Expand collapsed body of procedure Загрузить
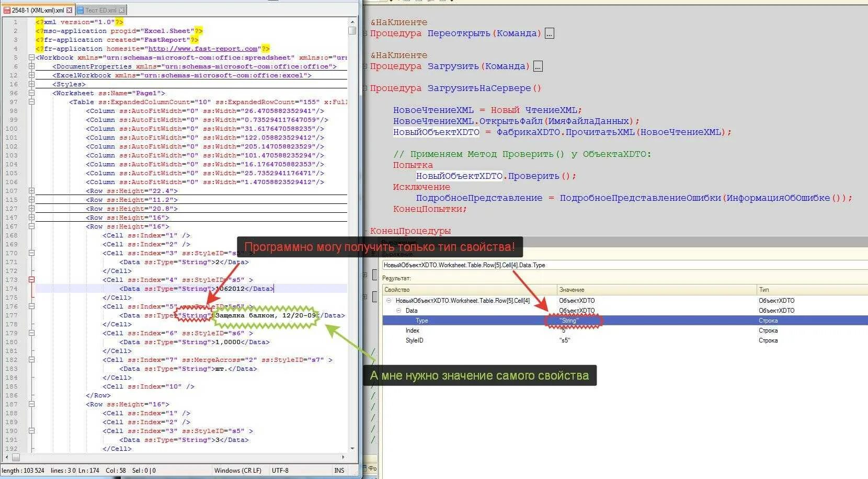The image size is (868, 479). pyautogui.click(x=538, y=66)
